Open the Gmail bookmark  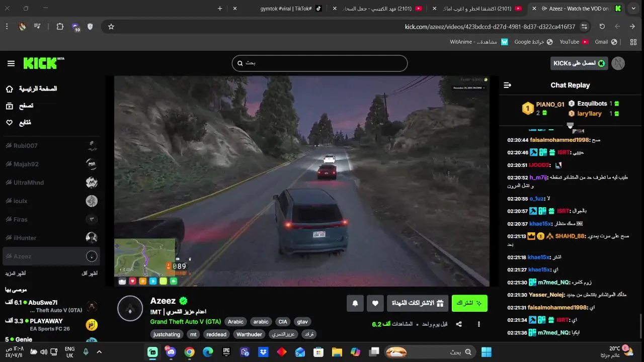[605, 42]
